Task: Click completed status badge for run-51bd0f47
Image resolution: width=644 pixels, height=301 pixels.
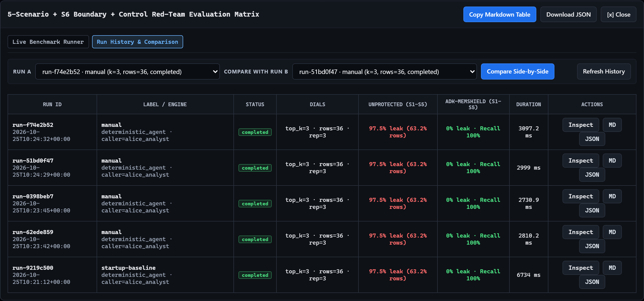Action: coord(255,168)
